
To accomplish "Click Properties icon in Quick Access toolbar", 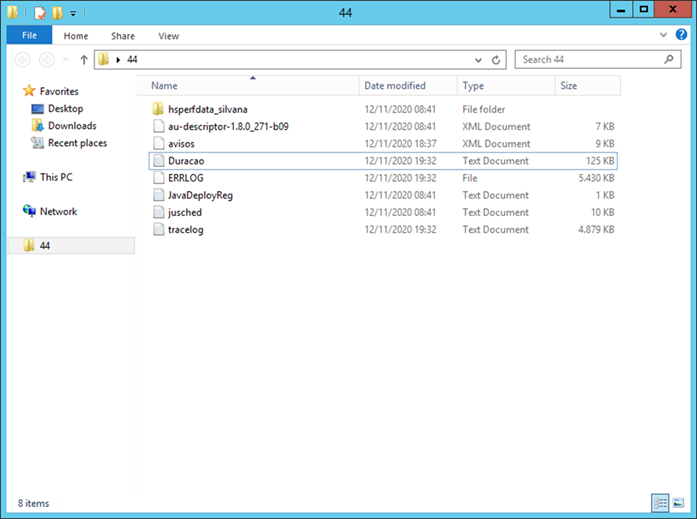I will click(39, 13).
